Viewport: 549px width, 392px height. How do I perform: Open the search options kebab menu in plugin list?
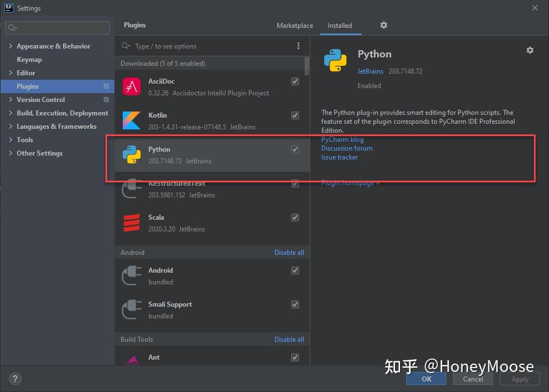click(298, 45)
